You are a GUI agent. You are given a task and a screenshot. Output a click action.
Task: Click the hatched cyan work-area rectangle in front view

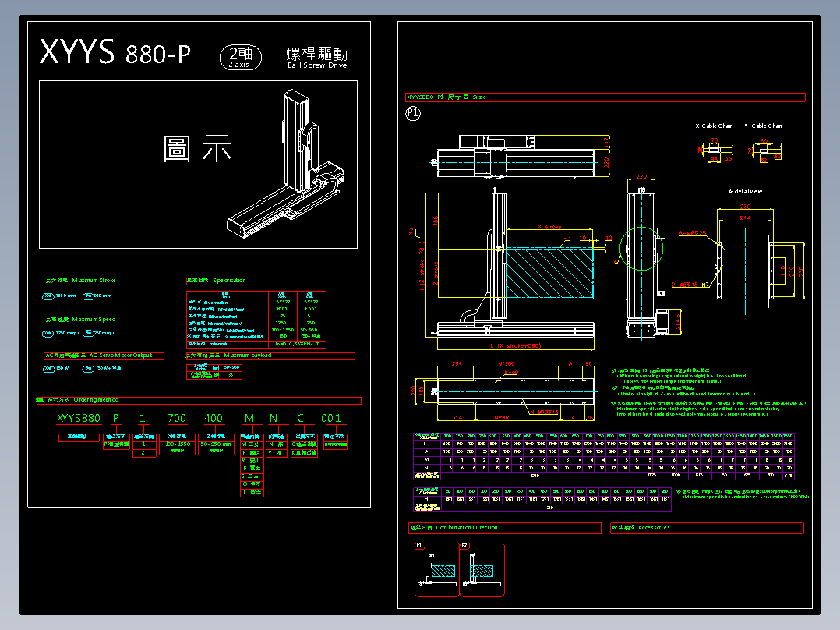pyautogui.click(x=549, y=274)
